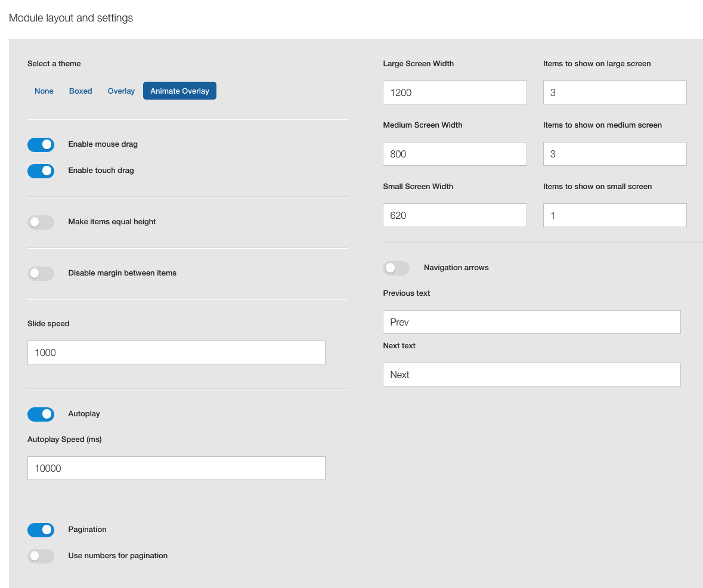
Task: Click the "Enable touch drag" label
Action: [x=101, y=171]
